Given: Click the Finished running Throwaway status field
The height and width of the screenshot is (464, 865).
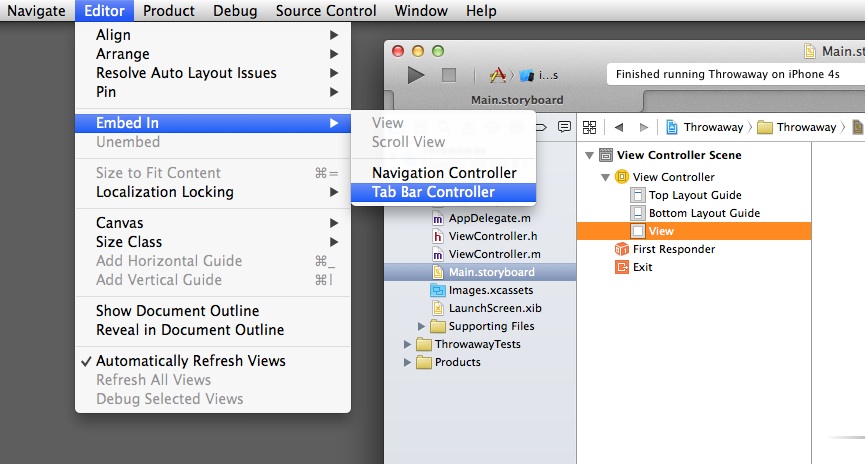Looking at the screenshot, I should pyautogui.click(x=736, y=74).
